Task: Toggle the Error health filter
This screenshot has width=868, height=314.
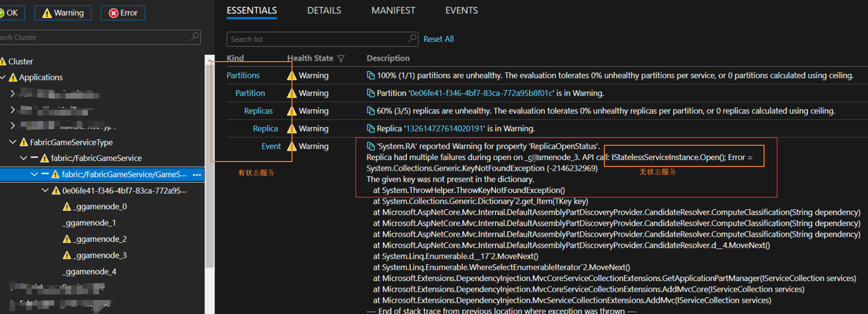Action: [123, 13]
